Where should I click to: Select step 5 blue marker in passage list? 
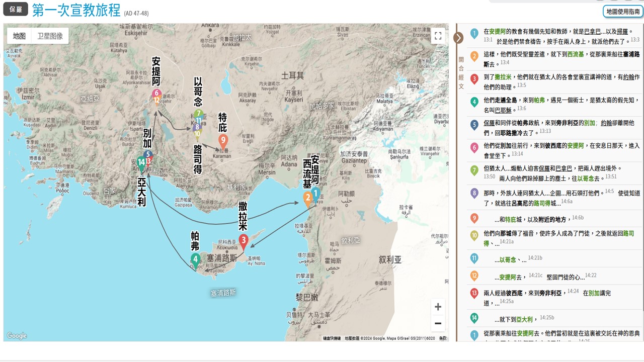[x=474, y=125]
